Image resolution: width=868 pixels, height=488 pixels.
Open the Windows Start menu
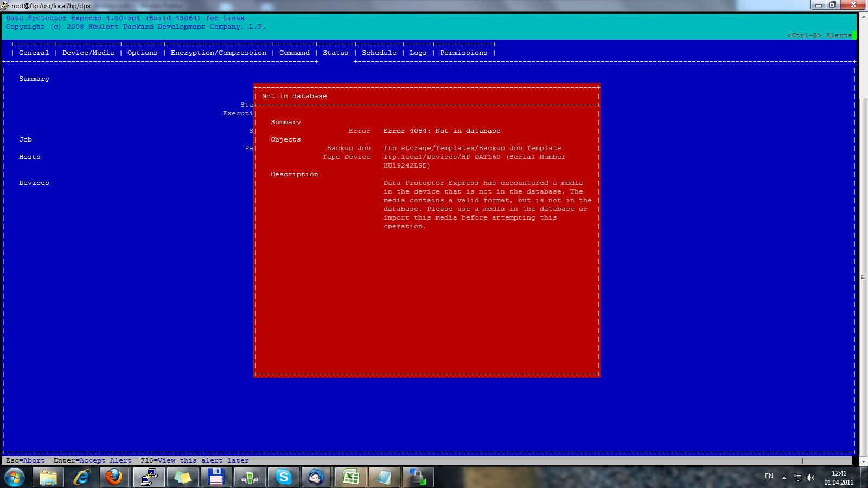click(15, 478)
